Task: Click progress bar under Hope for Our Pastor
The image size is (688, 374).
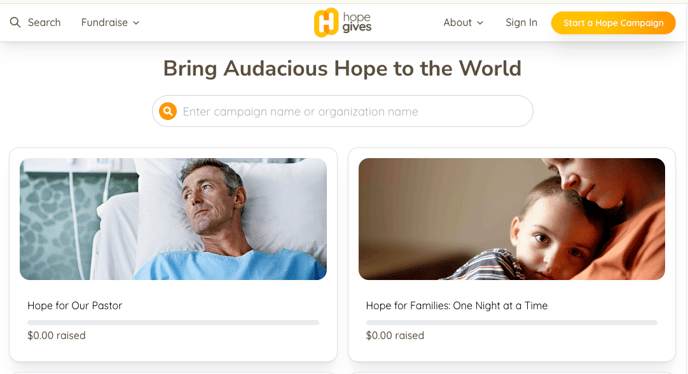Action: (x=173, y=322)
